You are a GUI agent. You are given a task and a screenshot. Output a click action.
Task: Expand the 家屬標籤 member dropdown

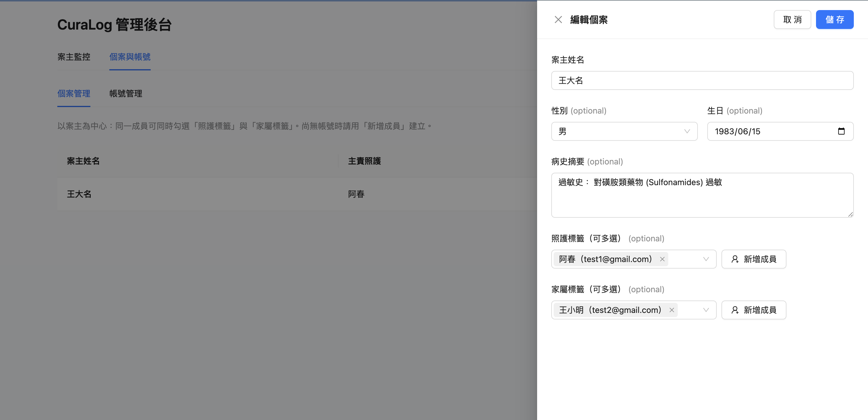pyautogui.click(x=706, y=310)
